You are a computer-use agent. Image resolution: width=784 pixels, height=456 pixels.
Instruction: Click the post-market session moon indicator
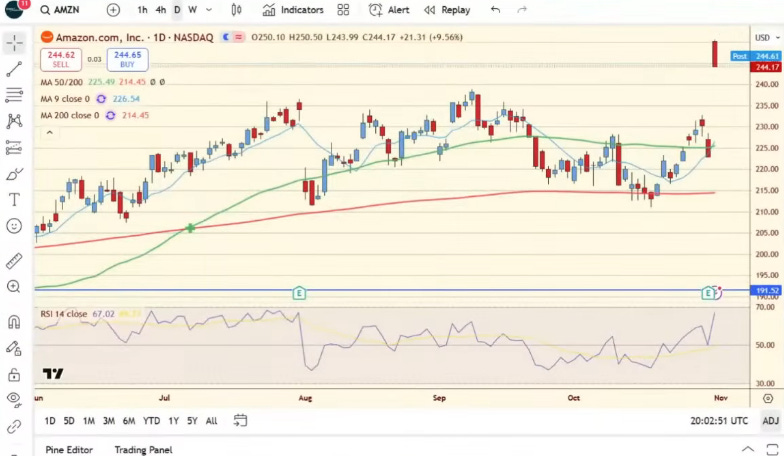click(x=226, y=37)
